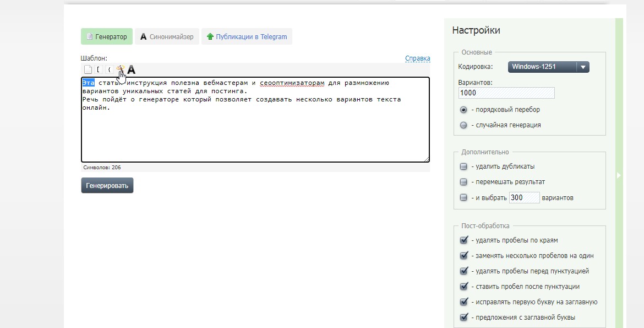Open the Кодировка Windows-1251 dropdown

[x=548, y=67]
